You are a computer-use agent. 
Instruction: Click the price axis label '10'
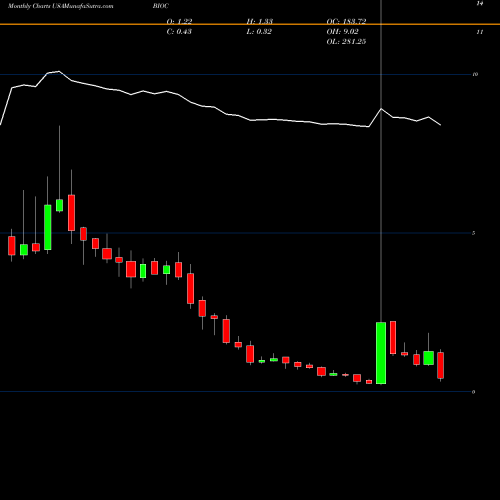(475, 74)
